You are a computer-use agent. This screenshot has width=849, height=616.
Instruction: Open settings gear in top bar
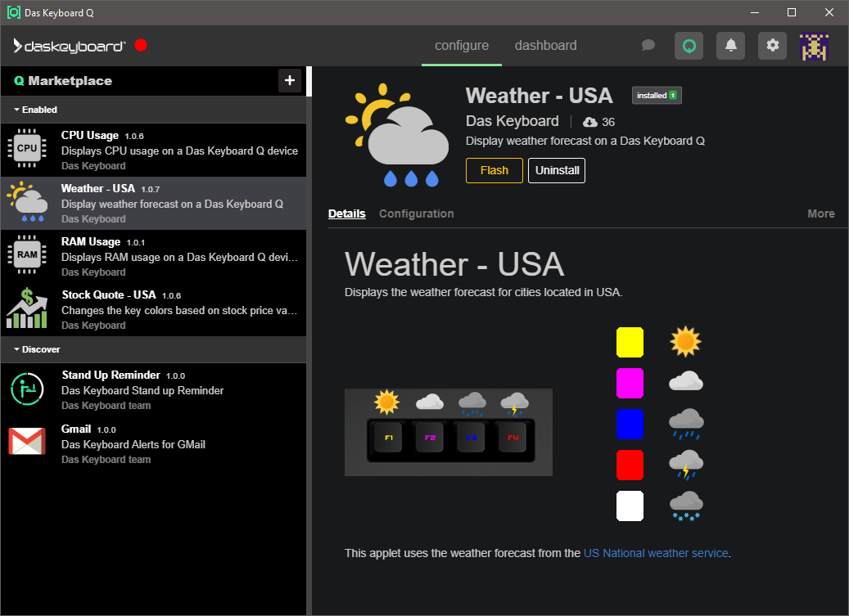pos(772,46)
